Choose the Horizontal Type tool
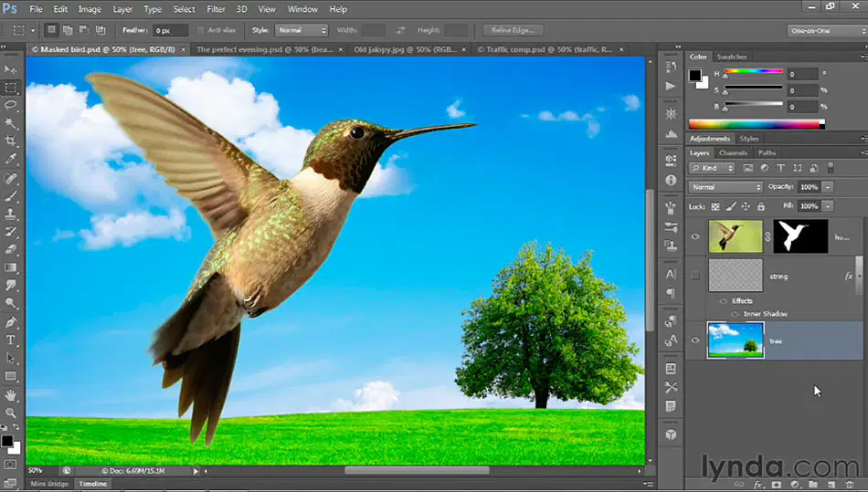 click(11, 340)
